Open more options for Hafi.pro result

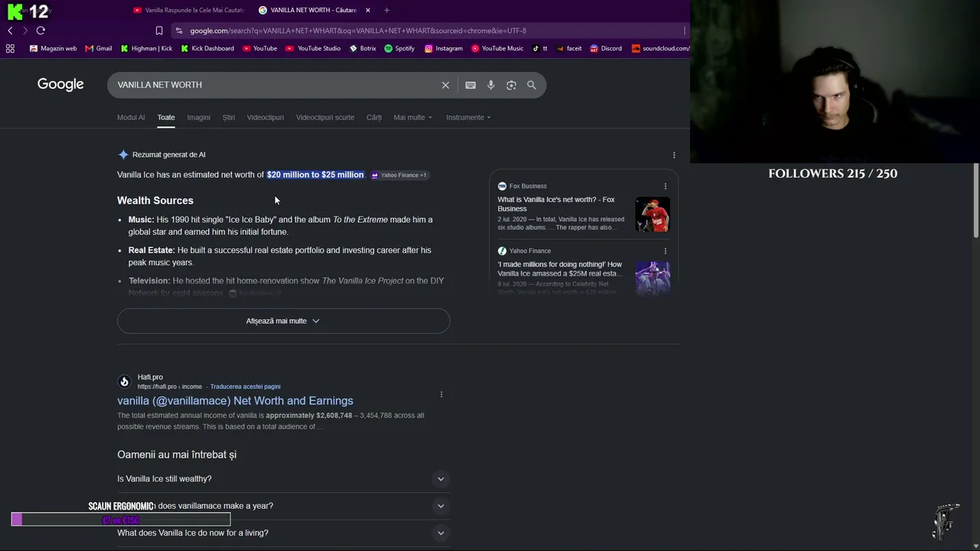441,394
